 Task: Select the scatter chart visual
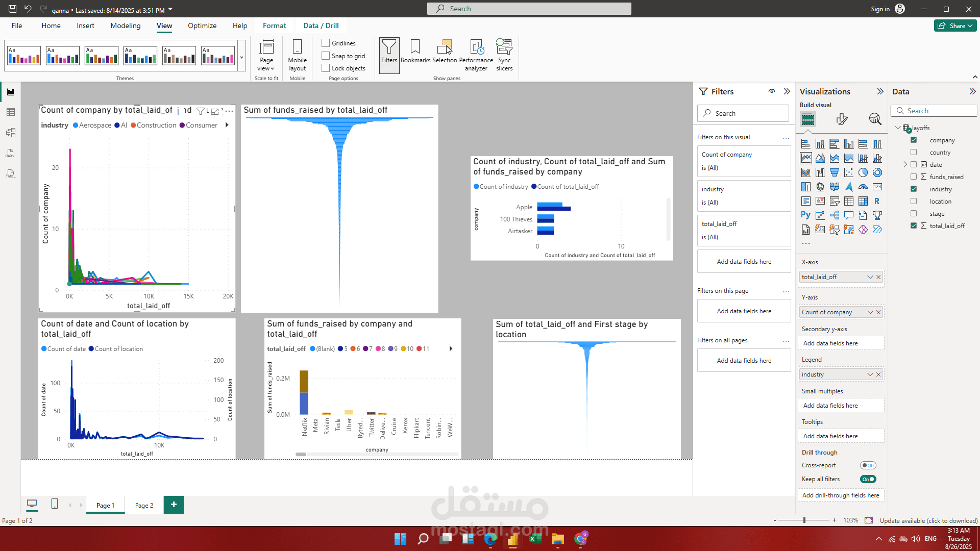tap(849, 173)
